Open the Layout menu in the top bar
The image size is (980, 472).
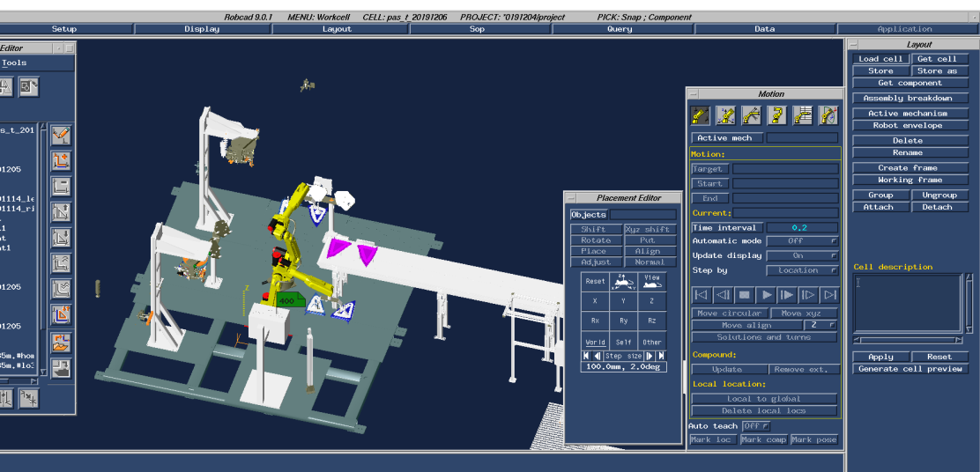(337, 29)
